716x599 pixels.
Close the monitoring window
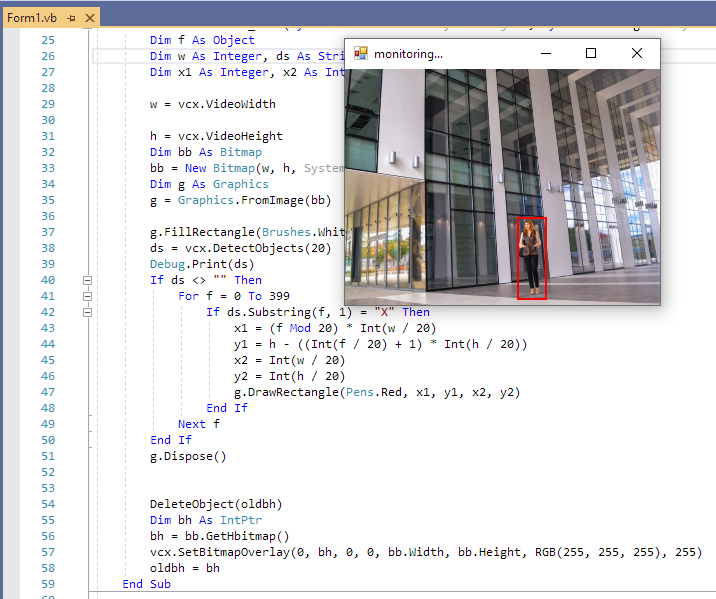click(637, 54)
